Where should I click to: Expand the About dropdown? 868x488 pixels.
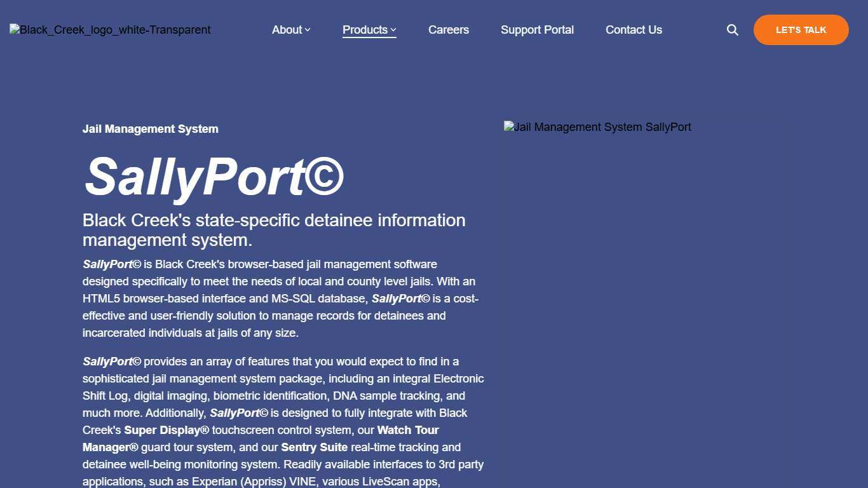pos(287,30)
